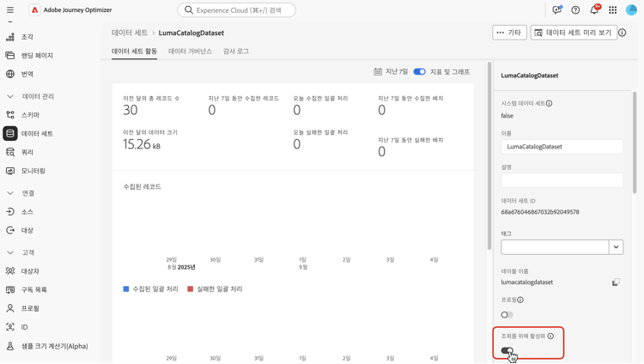
Task: Open 랜딩 페이지 in the sidebar
Action: click(x=37, y=56)
